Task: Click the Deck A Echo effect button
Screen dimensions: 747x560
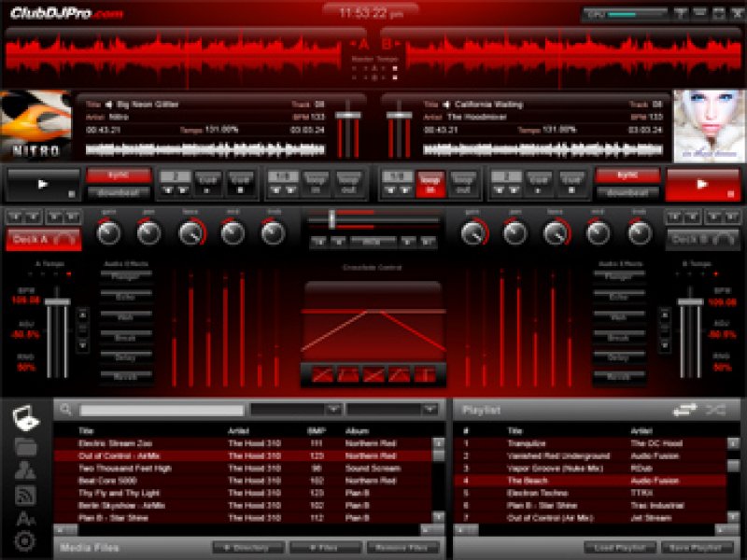Action: [x=126, y=296]
